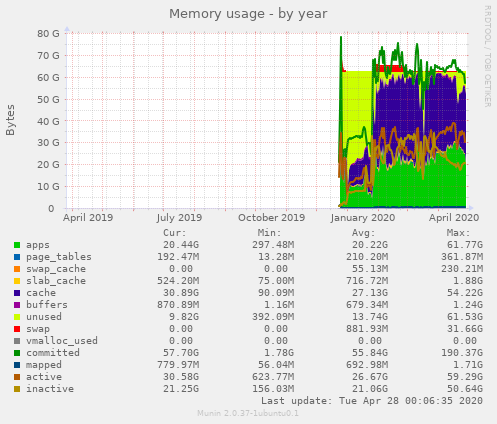Click the swap_cache max value 230.21M
This screenshot has width=497, height=424.
(462, 269)
